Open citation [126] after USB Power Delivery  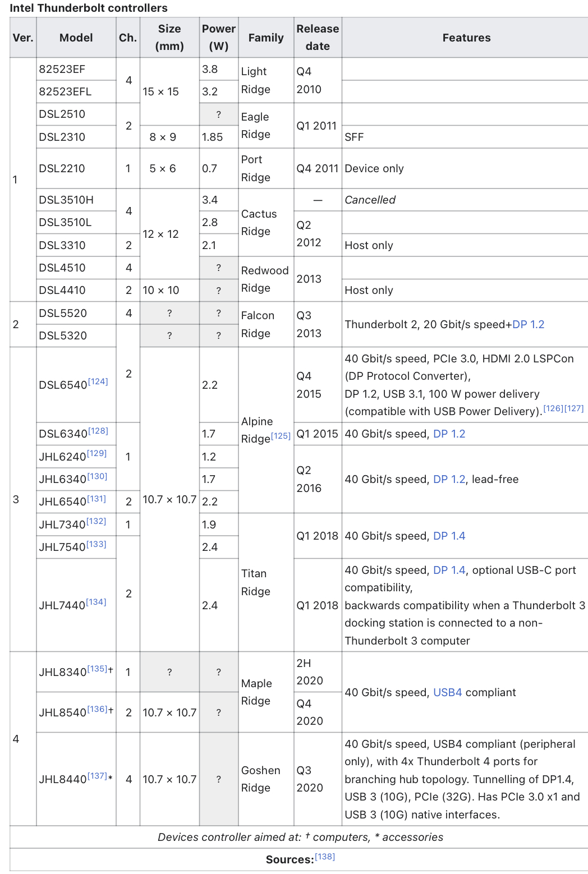click(553, 408)
